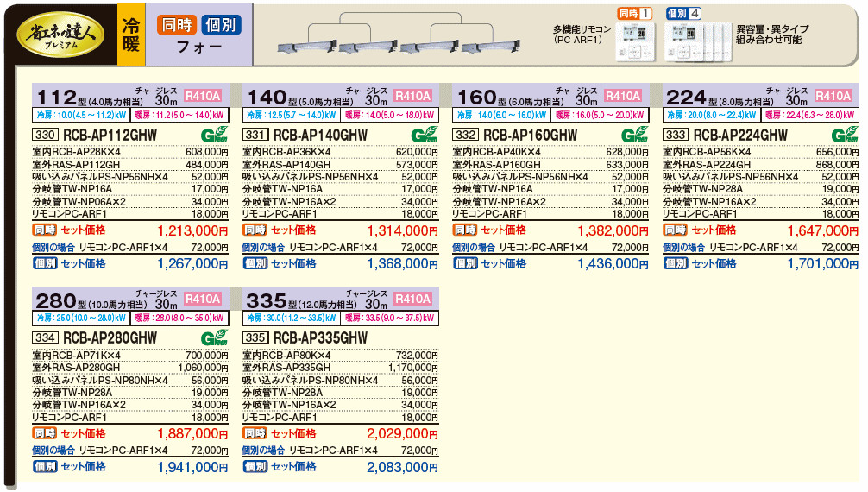The height and width of the screenshot is (492, 868).
Task: Click the R410A badge on 335型
Action: (x=413, y=300)
